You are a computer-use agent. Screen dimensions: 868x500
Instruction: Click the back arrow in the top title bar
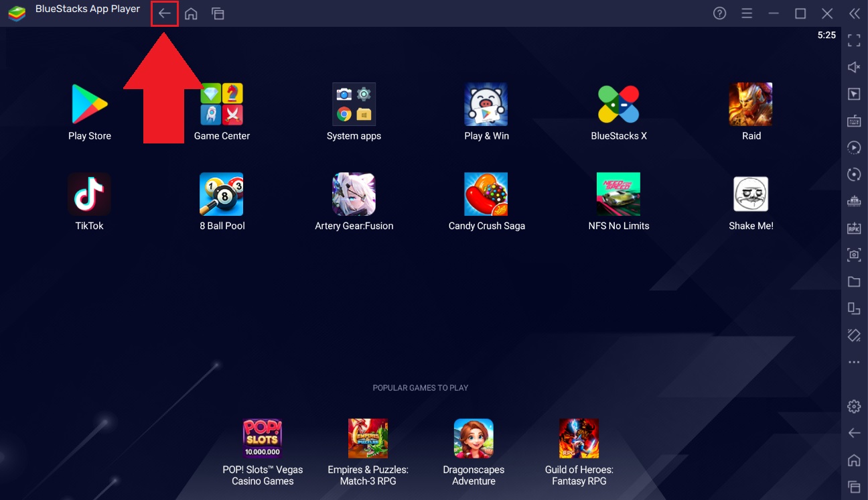click(x=164, y=14)
